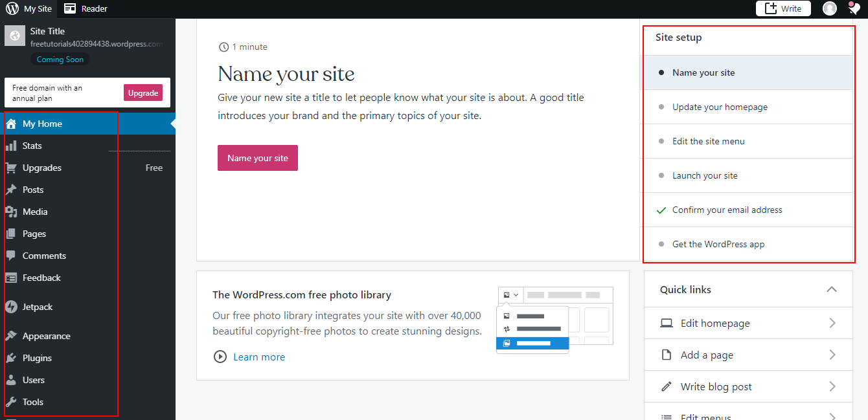The width and height of the screenshot is (868, 420).
Task: Click the Edit homepage laptop icon
Action: point(667,323)
